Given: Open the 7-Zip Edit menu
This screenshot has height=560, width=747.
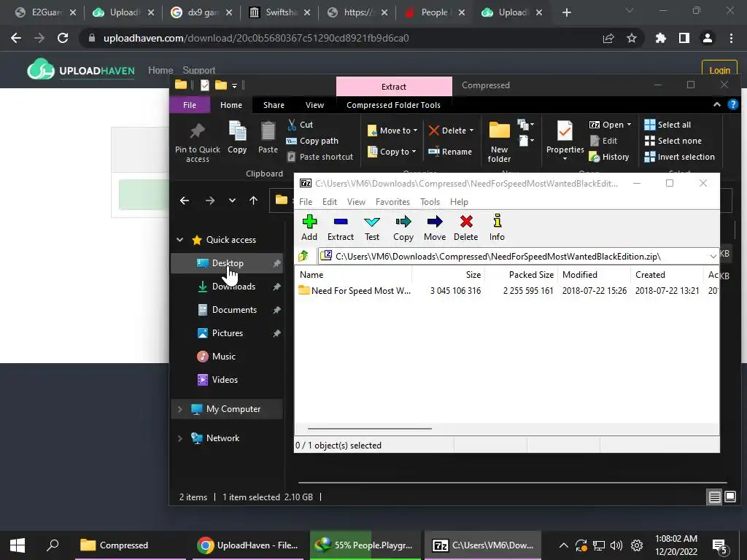Looking at the screenshot, I should [330, 202].
